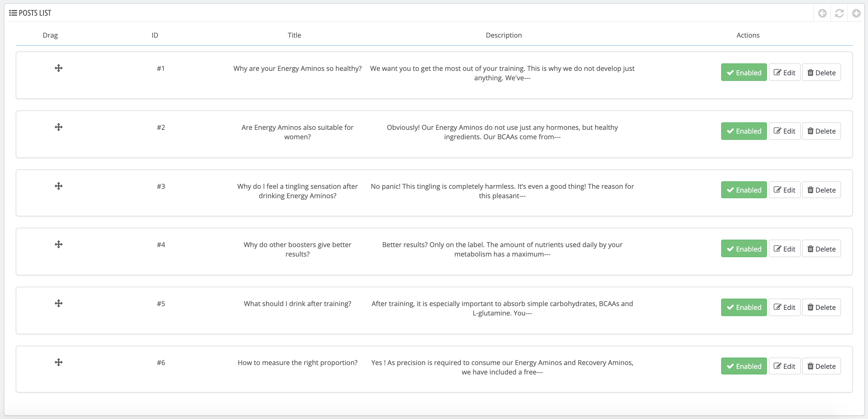Delete the 'What should I drink' post

(821, 307)
